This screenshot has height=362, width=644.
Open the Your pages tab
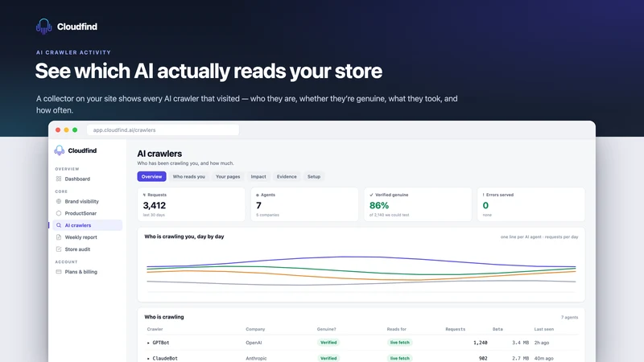(x=228, y=176)
